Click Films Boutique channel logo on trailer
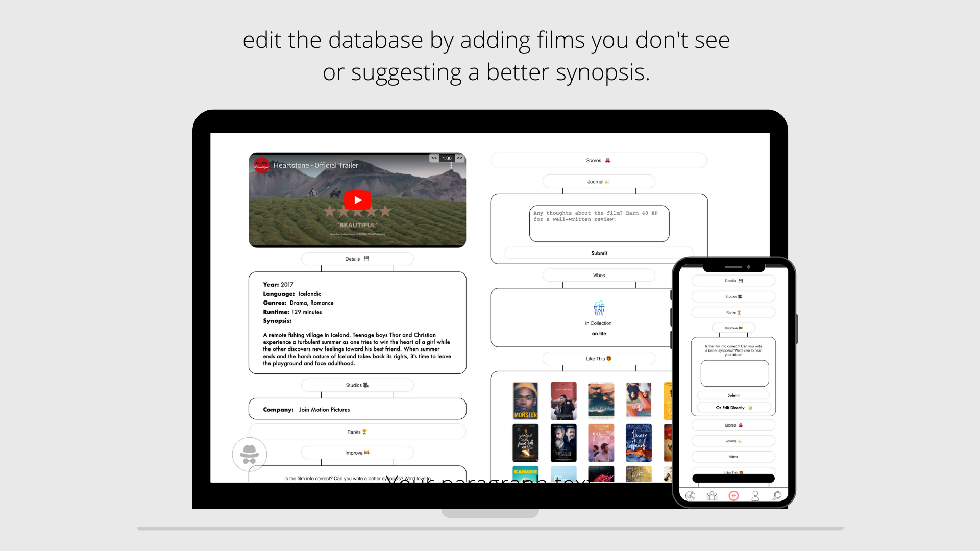The height and width of the screenshot is (551, 980). (262, 165)
